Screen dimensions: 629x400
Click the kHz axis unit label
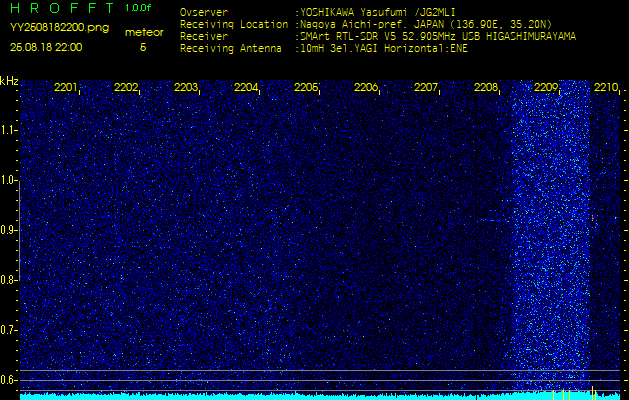9,81
